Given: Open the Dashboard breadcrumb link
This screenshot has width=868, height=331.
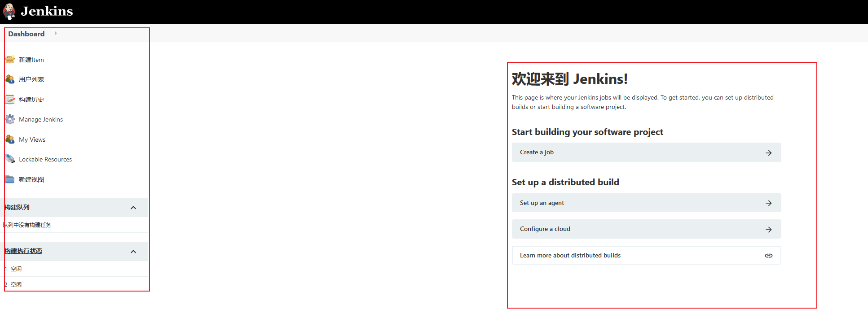Looking at the screenshot, I should coord(26,34).
